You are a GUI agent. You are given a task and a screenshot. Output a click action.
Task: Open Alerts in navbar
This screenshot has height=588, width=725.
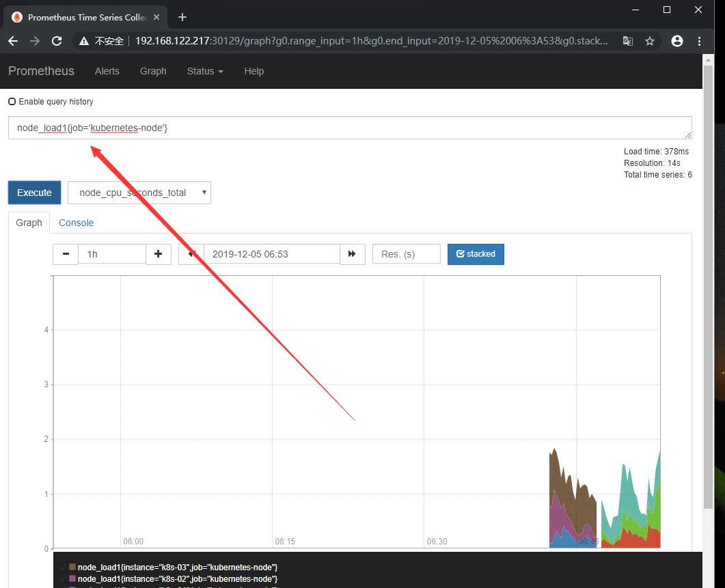click(107, 71)
